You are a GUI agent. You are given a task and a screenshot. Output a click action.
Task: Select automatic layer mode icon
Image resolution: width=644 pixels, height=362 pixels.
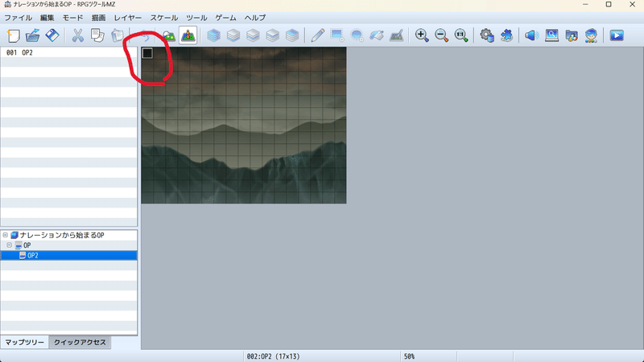[x=213, y=35]
